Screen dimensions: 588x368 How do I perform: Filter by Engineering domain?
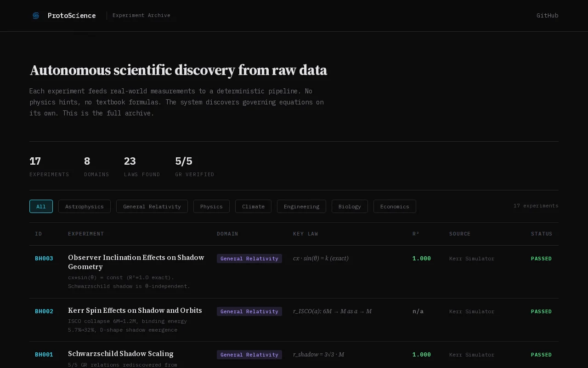click(x=301, y=207)
